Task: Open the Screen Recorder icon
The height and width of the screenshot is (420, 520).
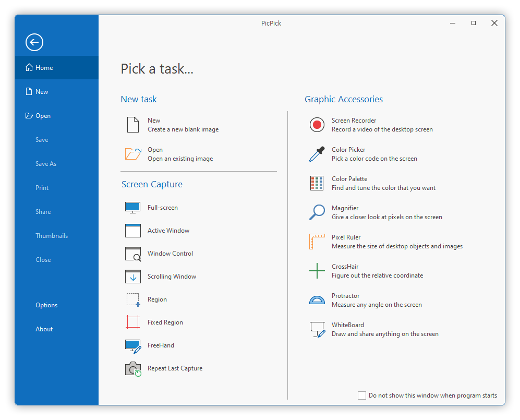Action: pos(317,125)
